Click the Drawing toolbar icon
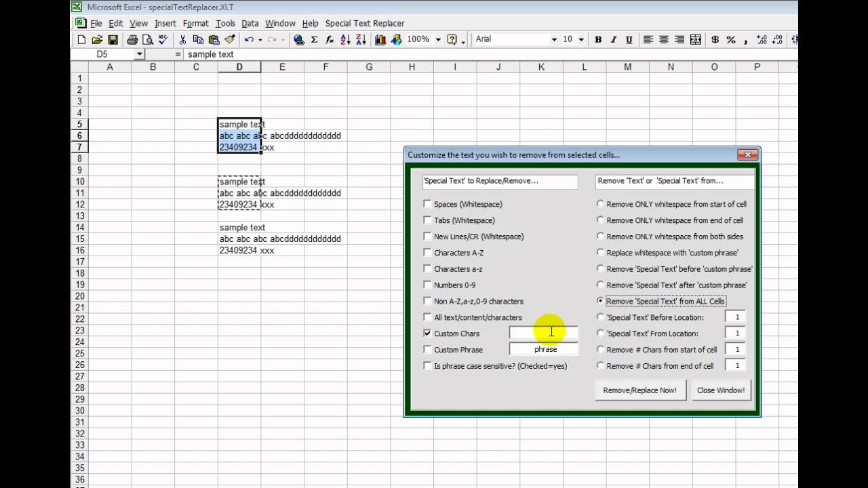Screen dimensions: 868x488 click(396, 40)
